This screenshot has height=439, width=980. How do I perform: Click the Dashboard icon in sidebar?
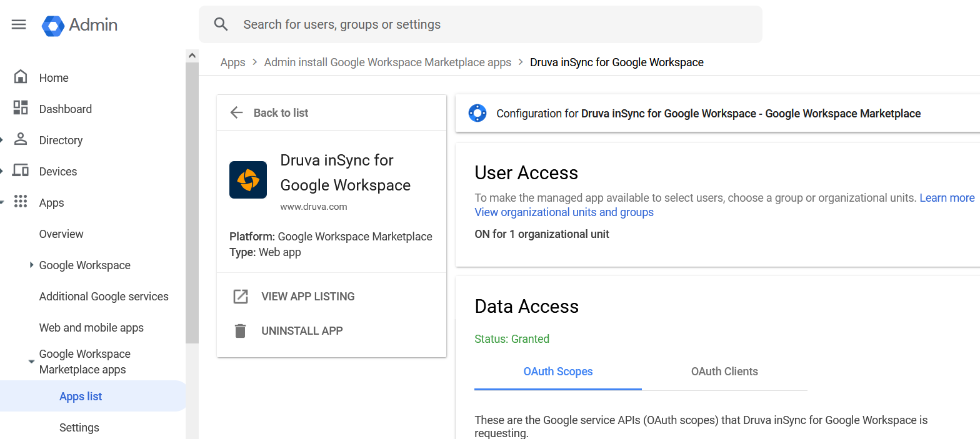pyautogui.click(x=21, y=108)
